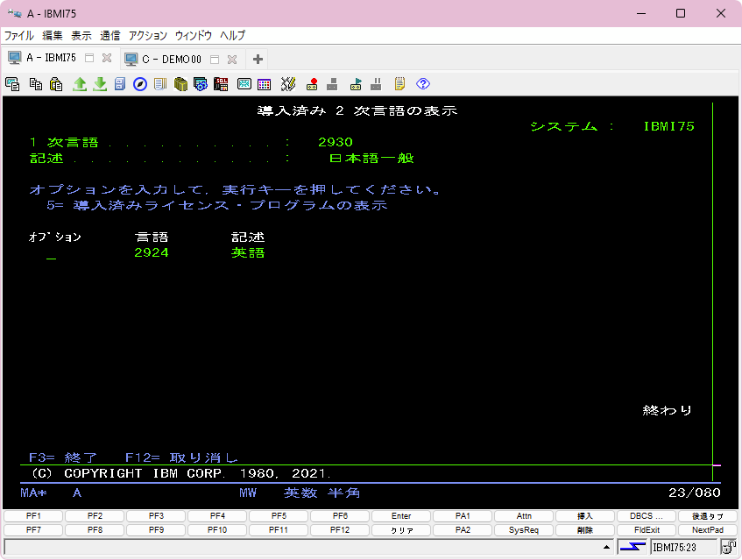Click the print screen toolbar icon
Viewport: 742px width, 560px height.
pos(12,84)
